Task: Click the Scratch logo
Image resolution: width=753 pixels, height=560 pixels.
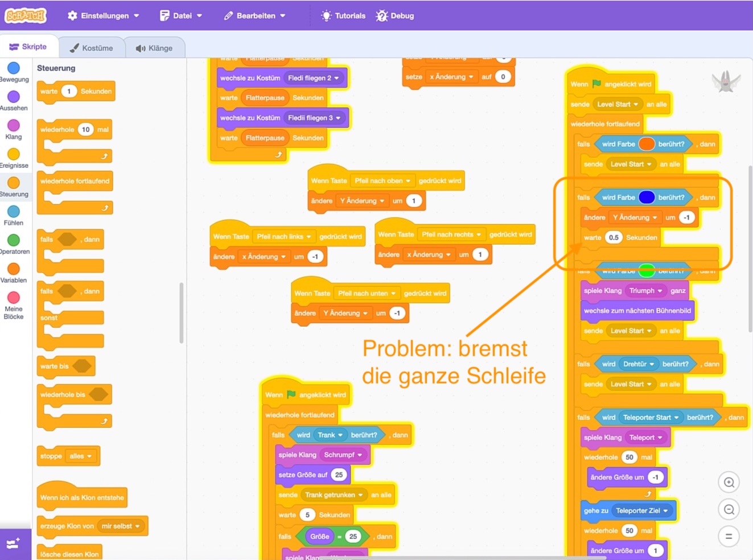Action: [26, 15]
